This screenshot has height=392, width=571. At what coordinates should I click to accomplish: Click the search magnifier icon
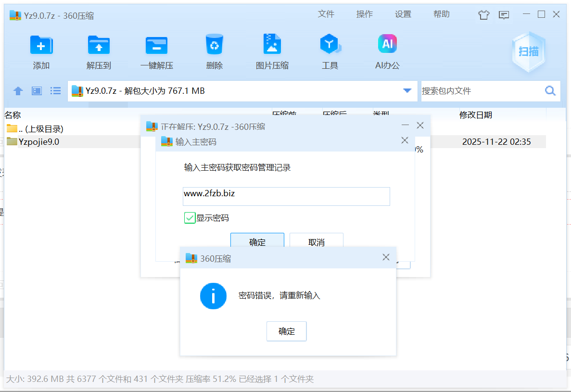550,90
